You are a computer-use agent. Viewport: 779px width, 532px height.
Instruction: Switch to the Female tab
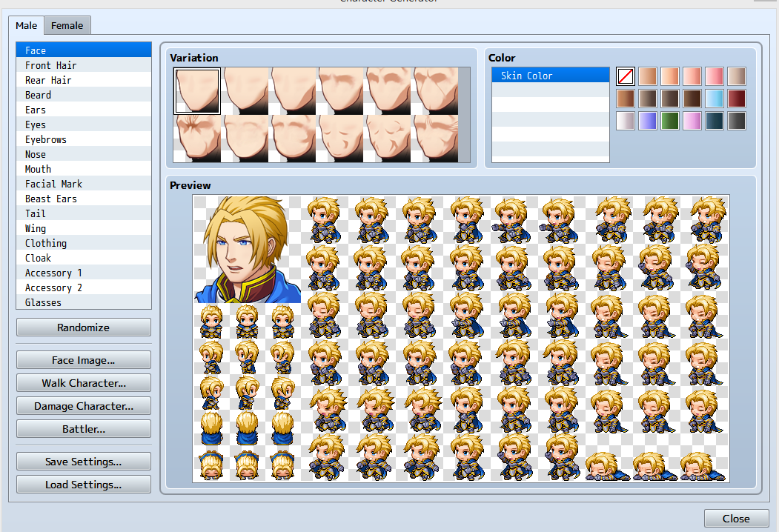[67, 25]
